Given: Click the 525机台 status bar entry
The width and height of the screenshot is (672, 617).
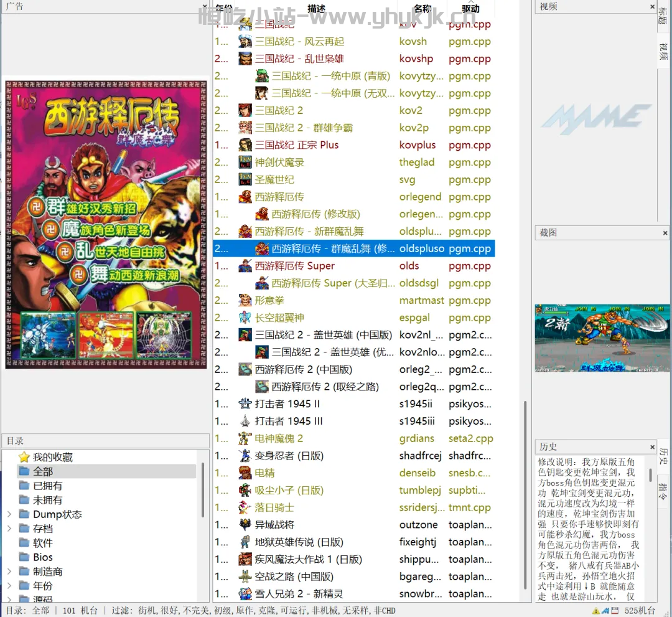Looking at the screenshot, I should tap(640, 611).
